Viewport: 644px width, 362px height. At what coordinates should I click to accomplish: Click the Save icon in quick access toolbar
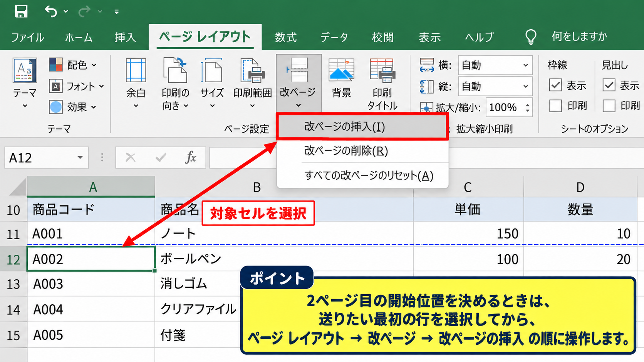pos(21,11)
